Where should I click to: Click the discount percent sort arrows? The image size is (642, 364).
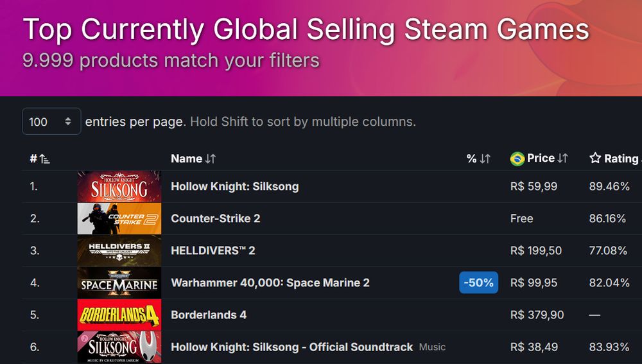485,159
